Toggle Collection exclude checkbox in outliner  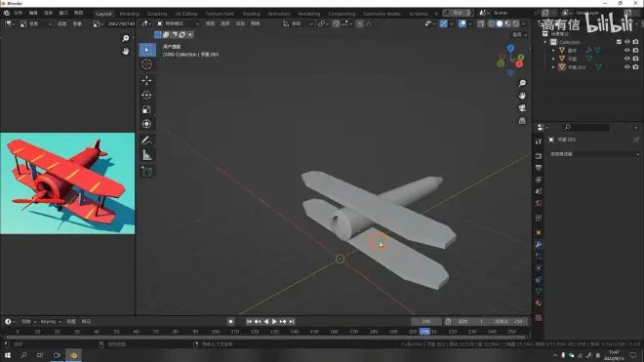tap(619, 42)
